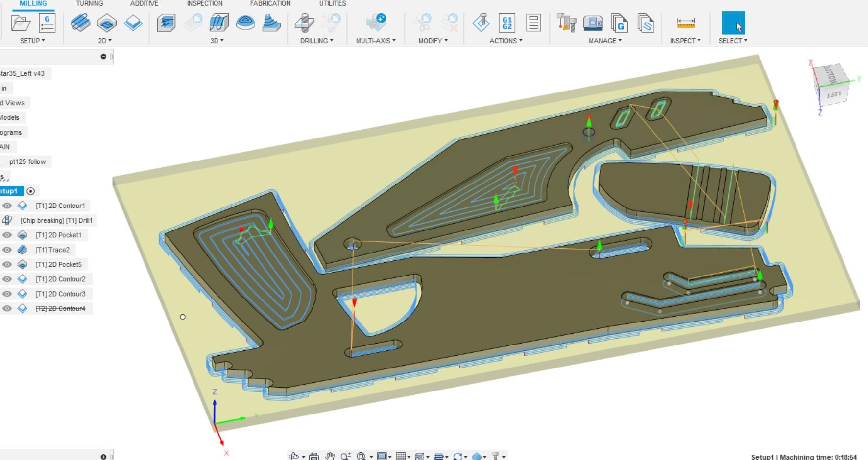Open the DRILLING dropdown menu

tap(317, 41)
